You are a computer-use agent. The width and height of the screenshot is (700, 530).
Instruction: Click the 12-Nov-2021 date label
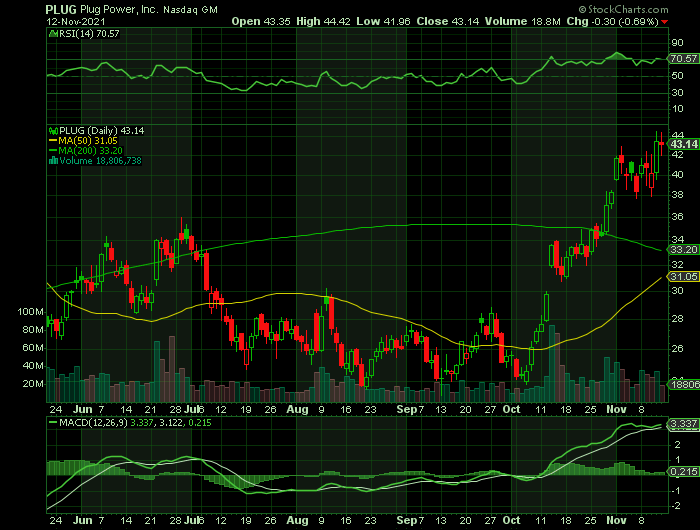(76, 21)
